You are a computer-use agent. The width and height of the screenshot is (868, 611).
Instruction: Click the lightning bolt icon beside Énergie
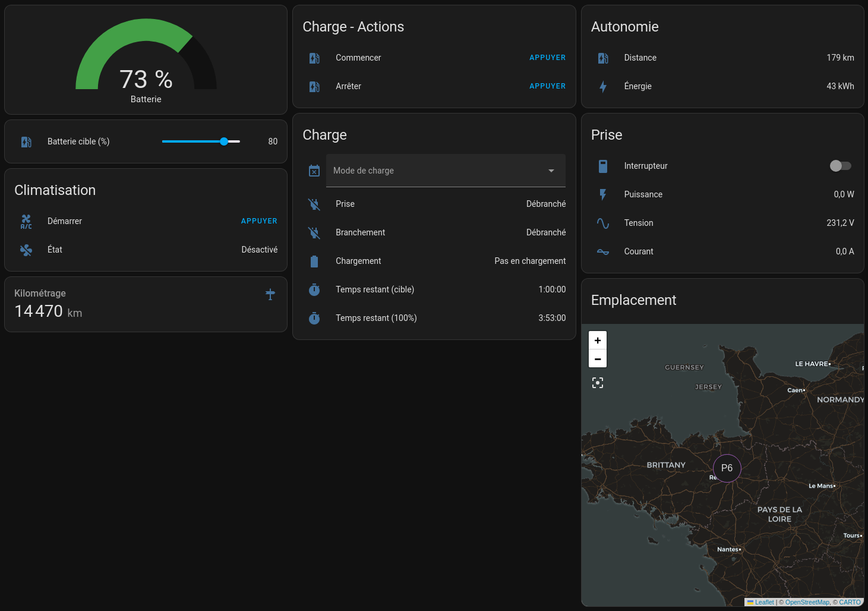point(603,87)
